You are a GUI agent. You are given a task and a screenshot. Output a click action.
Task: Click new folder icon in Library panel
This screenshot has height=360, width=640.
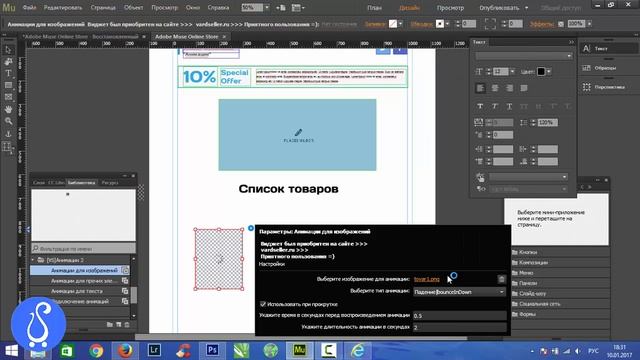pos(110,324)
